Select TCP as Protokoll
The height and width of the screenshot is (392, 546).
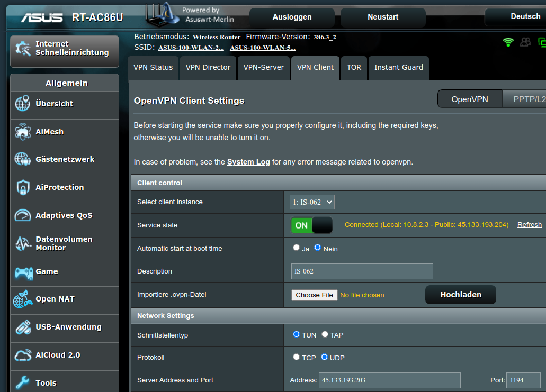[297, 357]
